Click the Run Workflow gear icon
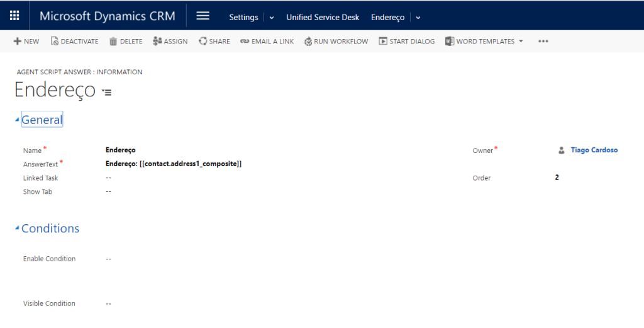Viewport: 644px width, 328px height. coord(308,42)
